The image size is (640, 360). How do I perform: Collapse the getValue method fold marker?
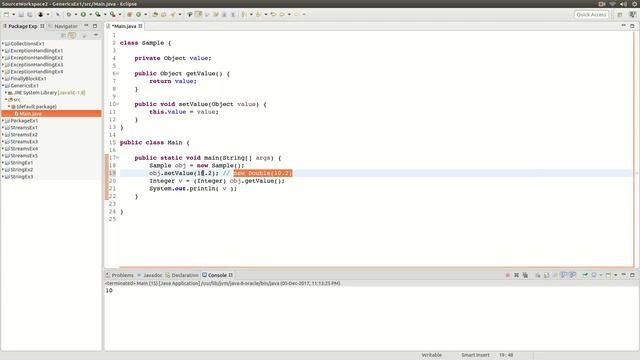118,73
